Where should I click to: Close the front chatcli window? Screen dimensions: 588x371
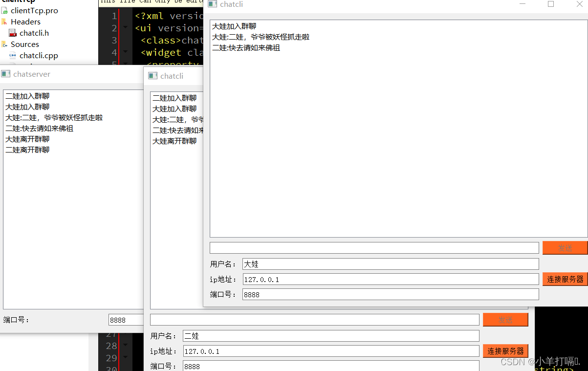[x=579, y=4]
